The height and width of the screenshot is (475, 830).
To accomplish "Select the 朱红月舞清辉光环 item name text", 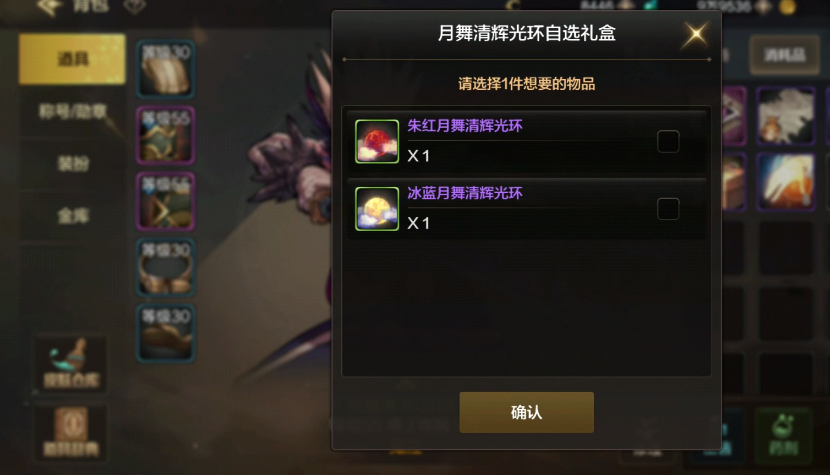I will pos(465,126).
